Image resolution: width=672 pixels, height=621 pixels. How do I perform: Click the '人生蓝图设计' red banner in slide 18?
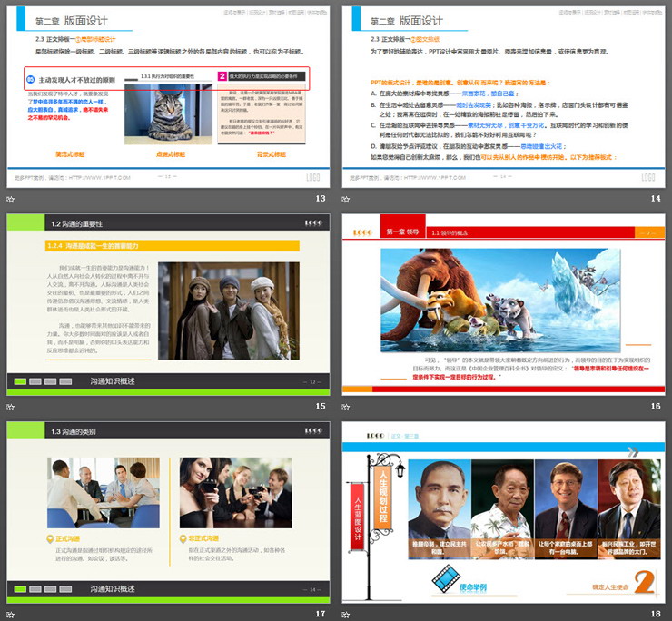click(x=358, y=517)
